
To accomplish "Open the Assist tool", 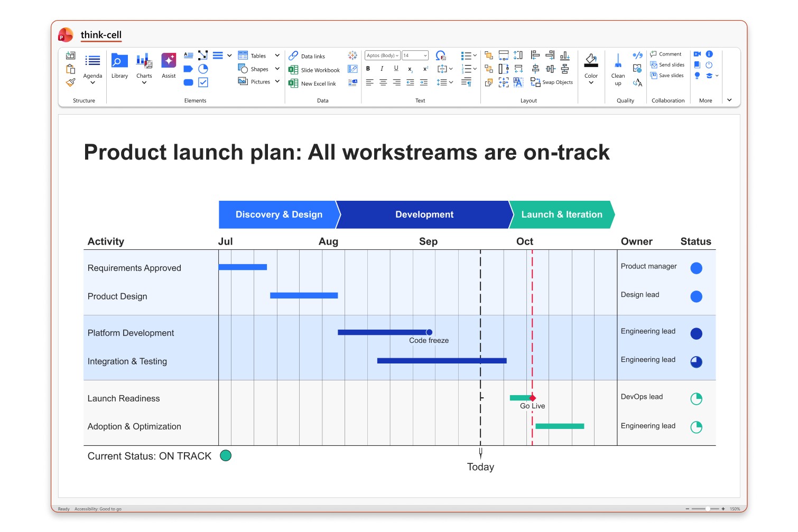I will tap(169, 66).
